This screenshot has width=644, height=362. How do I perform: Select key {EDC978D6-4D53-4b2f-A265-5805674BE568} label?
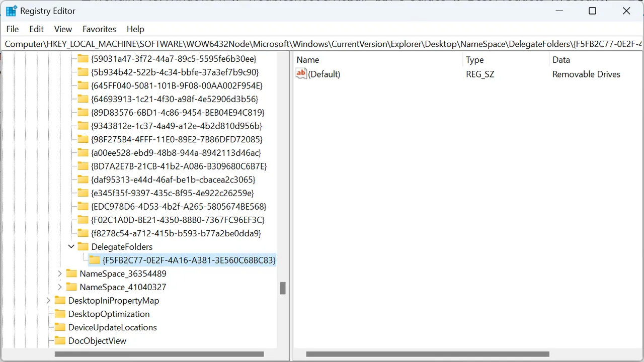179,206
